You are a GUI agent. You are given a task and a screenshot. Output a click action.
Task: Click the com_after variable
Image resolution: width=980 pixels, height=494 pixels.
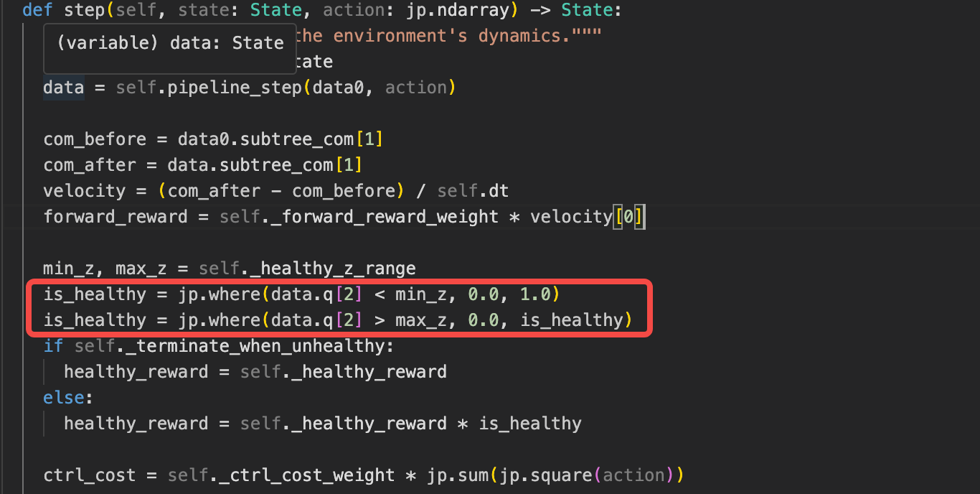90,164
